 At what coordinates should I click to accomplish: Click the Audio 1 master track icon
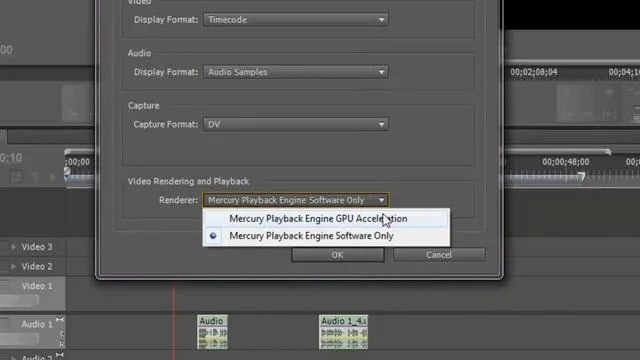point(60,320)
